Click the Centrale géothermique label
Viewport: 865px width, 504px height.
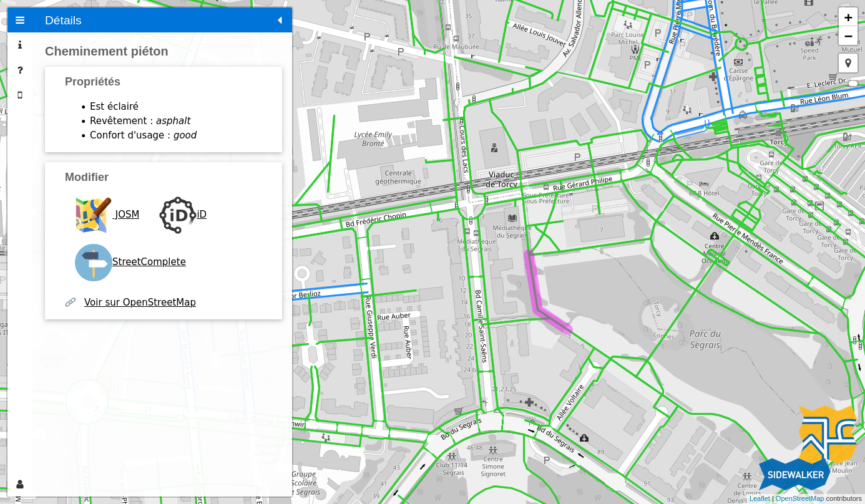(398, 177)
